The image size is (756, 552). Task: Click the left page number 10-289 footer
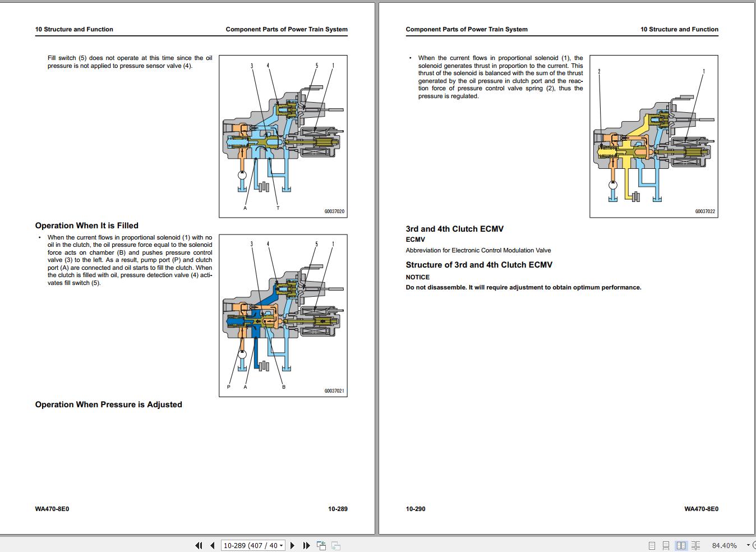point(338,509)
